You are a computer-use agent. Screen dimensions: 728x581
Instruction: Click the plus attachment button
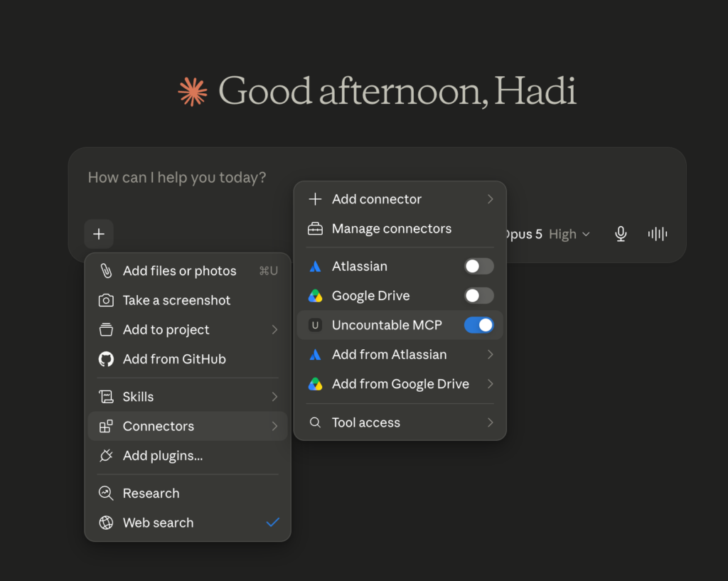coord(99,234)
